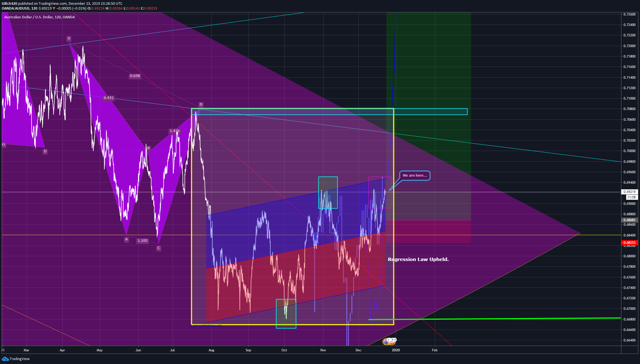
Task: Click the A point label of harmonic pattern
Action: coord(126,239)
